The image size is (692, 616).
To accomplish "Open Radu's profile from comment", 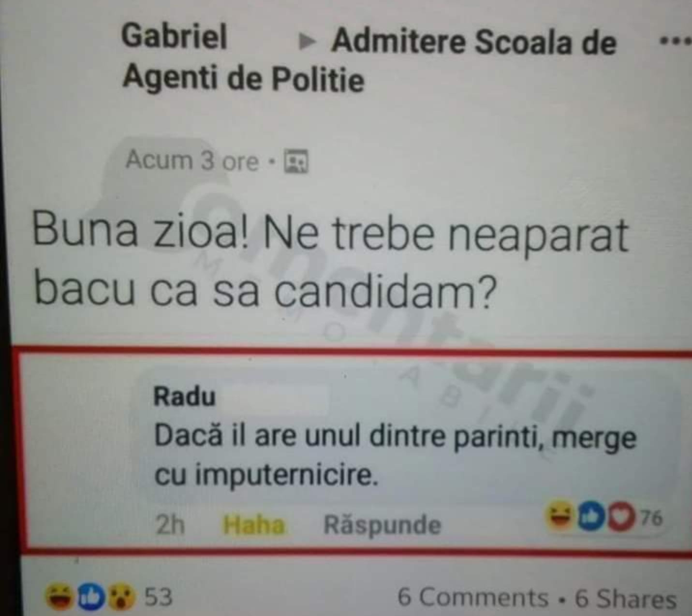I will click(184, 396).
